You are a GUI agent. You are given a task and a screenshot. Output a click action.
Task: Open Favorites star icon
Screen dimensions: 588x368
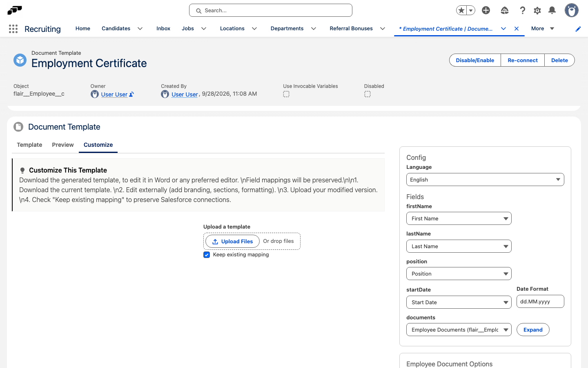[x=461, y=10]
